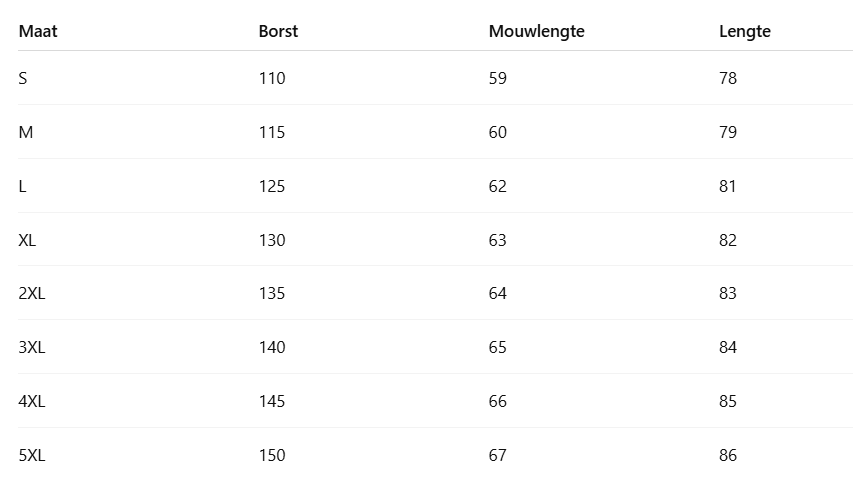Select chest value 150 in 5XL row
The width and height of the screenshot is (853, 502).
(x=272, y=455)
